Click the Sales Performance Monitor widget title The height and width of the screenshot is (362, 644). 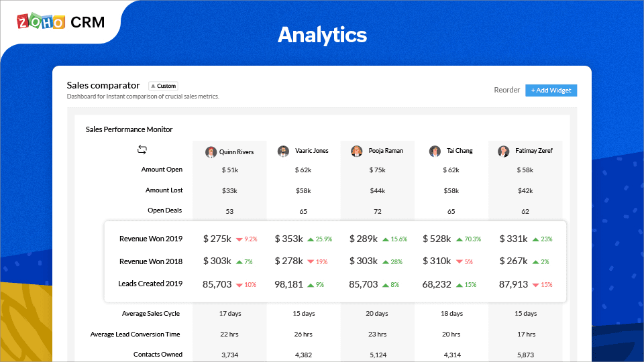pos(129,129)
